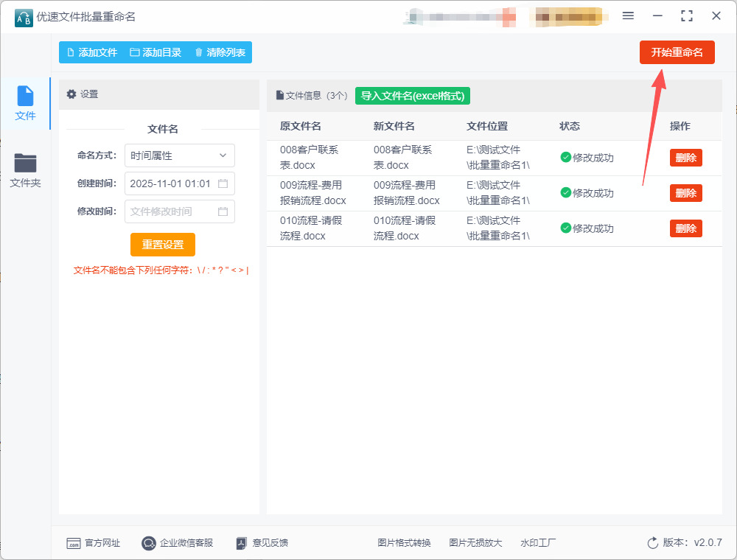737x560 pixels.
Task: Open 企业微信客服 support icon
Action: [149, 543]
